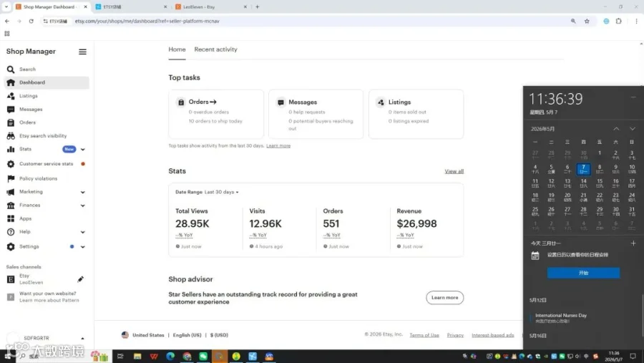Open the browser extensions puzzle icon
644x363 pixels.
tap(618, 21)
